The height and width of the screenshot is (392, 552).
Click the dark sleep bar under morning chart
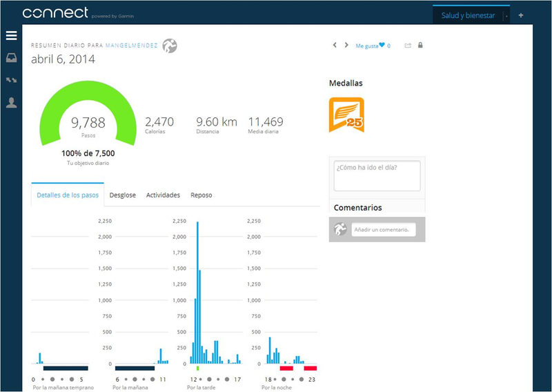tap(135, 368)
